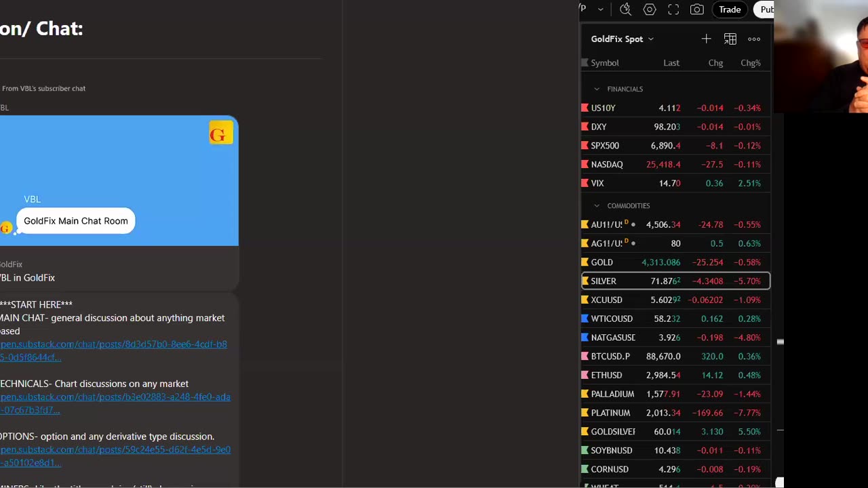Click the red flag beside VIX
This screenshot has height=488, width=868.
[x=585, y=183]
